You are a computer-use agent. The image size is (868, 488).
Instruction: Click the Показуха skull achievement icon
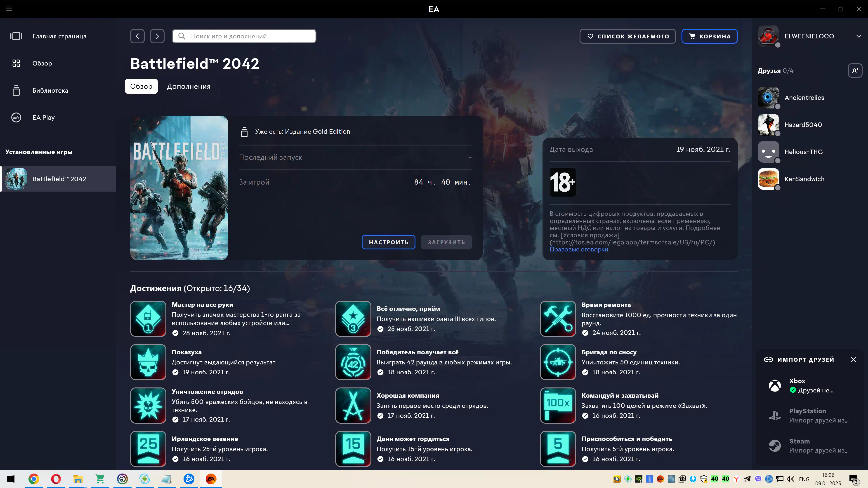148,362
